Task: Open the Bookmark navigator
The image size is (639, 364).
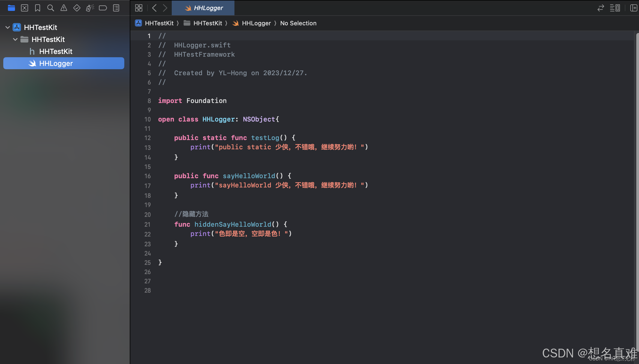Action: coord(37,8)
